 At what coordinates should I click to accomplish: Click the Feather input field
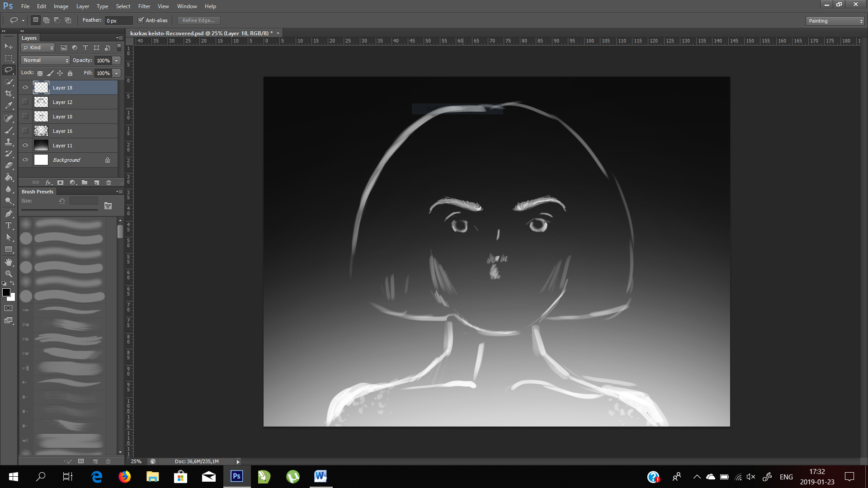point(118,21)
